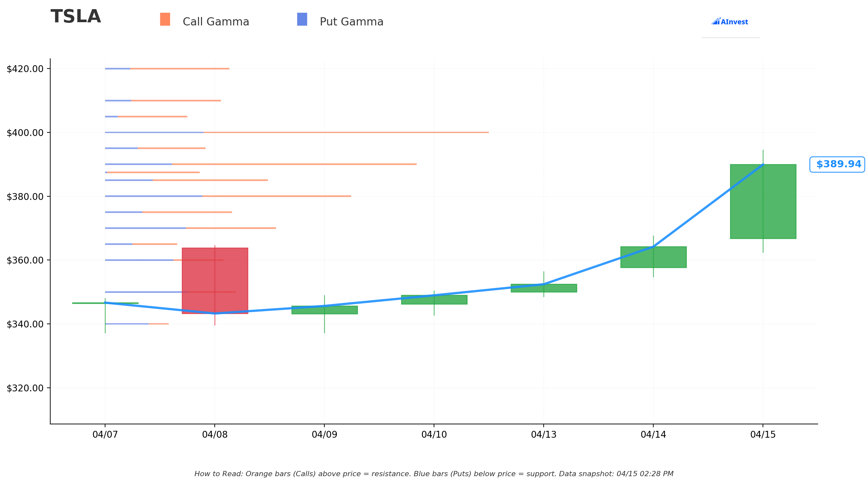Viewport: 868px width, 484px height.
Task: Click the 04/07 date axis label
Action: click(x=105, y=434)
